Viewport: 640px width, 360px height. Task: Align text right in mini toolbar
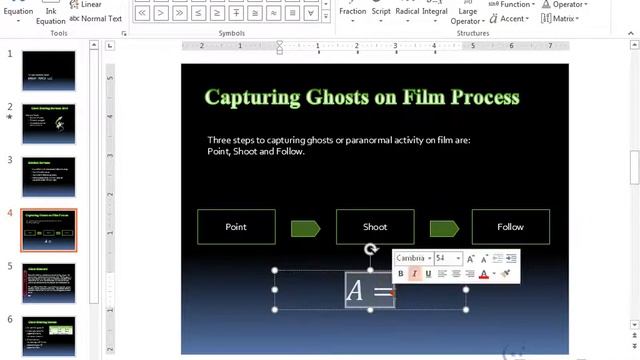click(470, 273)
